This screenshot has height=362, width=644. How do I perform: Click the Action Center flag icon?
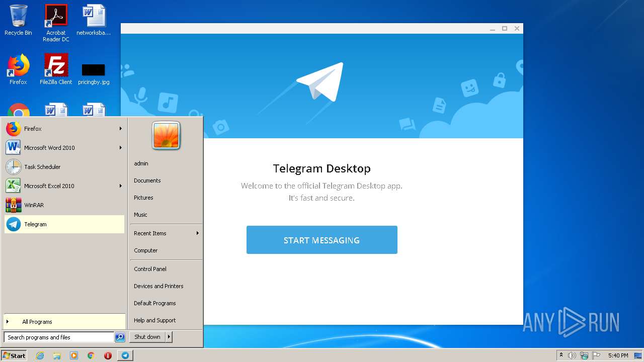596,355
